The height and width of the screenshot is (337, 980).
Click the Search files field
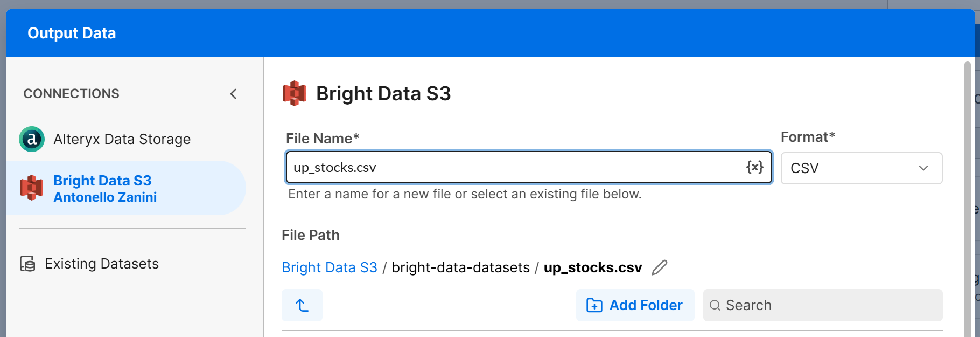[823, 305]
